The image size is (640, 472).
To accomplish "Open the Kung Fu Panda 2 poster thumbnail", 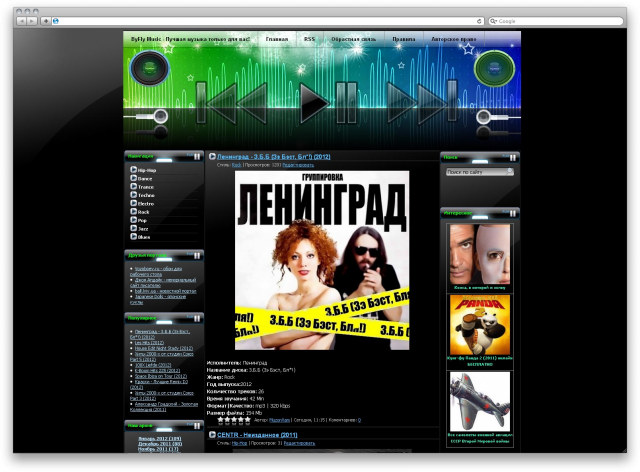I will pos(479,319).
